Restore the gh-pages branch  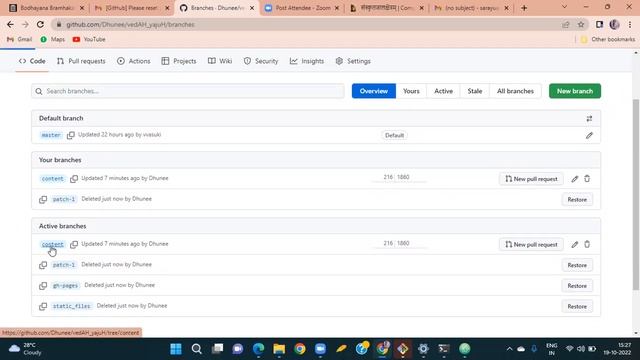pyautogui.click(x=577, y=286)
